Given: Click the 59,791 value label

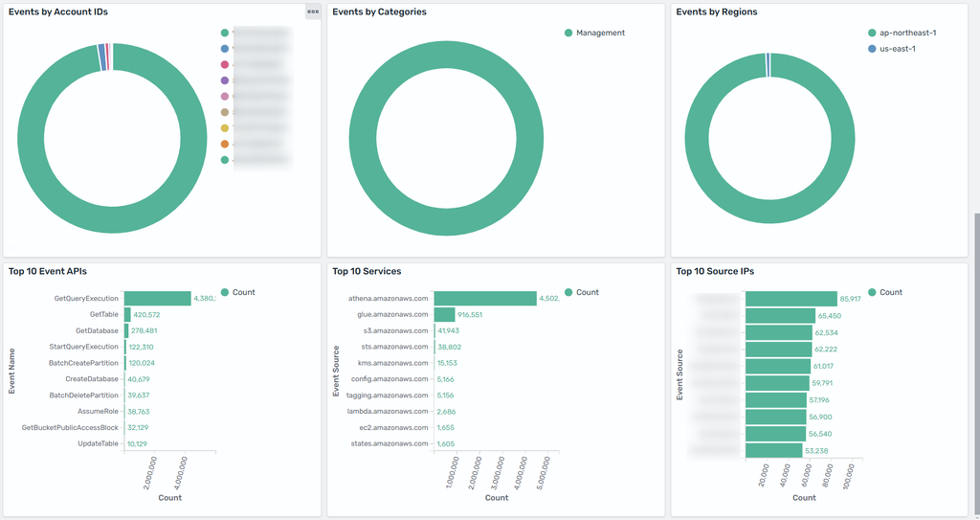Looking at the screenshot, I should tap(824, 383).
